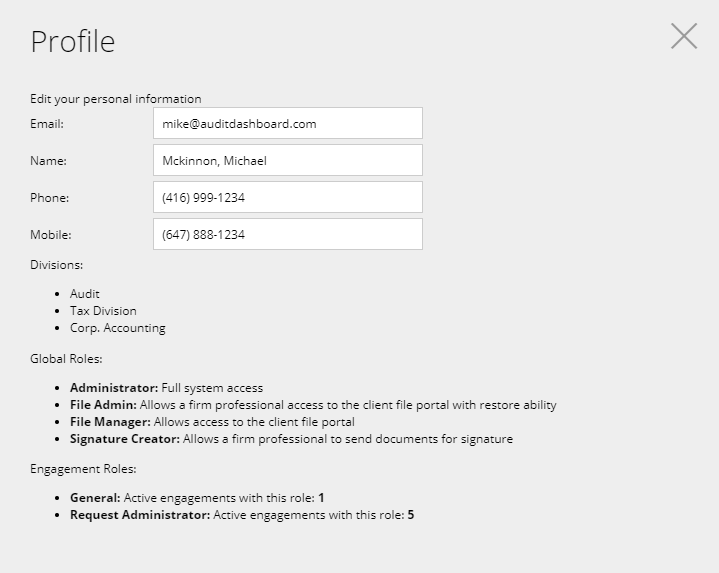Click the Profile heading
The image size is (719, 573).
click(x=73, y=41)
